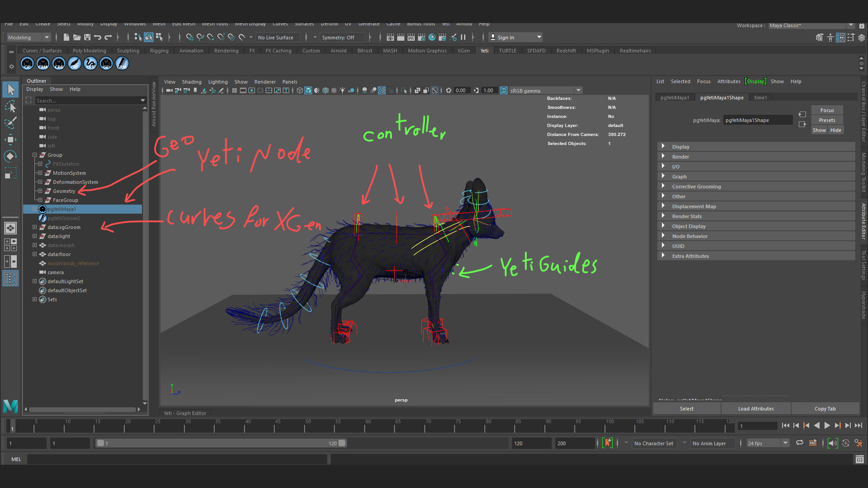868x488 pixels.
Task: Toggle the viewport grid icon
Action: point(235,91)
